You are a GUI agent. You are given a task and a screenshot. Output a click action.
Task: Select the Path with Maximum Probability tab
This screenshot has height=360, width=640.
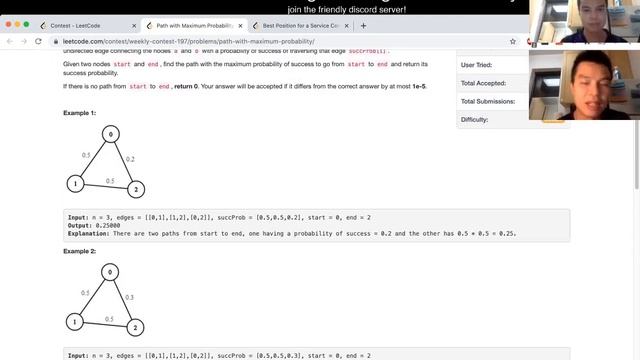click(x=195, y=26)
